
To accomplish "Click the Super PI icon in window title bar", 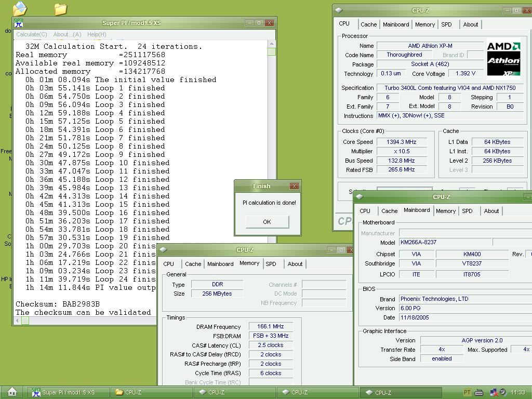I will click(x=19, y=23).
